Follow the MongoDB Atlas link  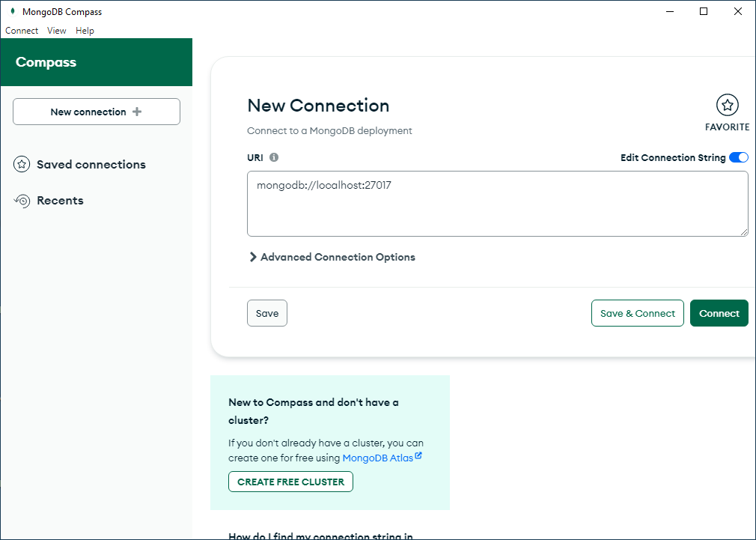377,458
